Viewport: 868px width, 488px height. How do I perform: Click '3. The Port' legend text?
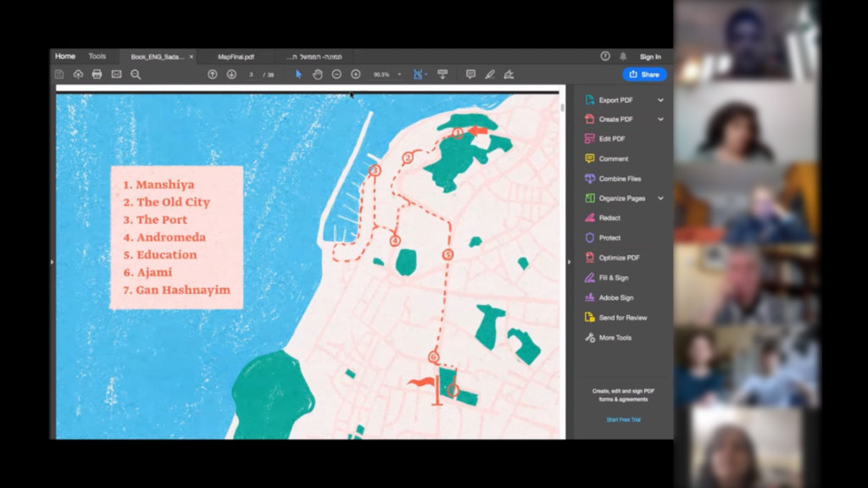(x=155, y=219)
